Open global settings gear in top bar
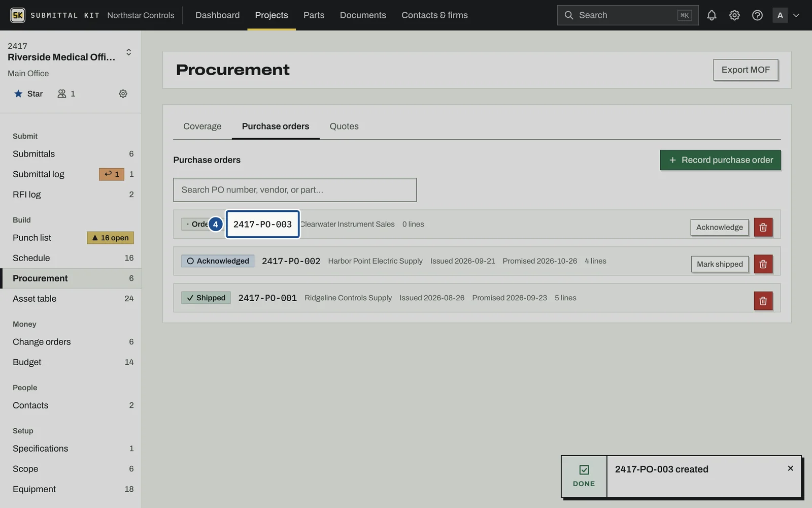This screenshot has width=812, height=508. tap(734, 15)
